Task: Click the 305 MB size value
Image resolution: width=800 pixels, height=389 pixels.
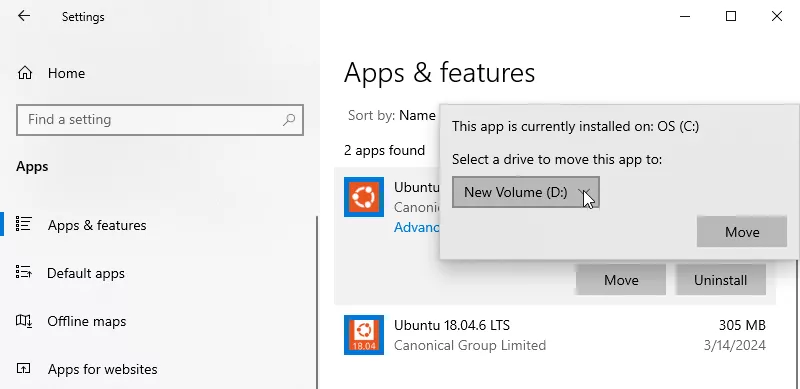Action: 742,325
